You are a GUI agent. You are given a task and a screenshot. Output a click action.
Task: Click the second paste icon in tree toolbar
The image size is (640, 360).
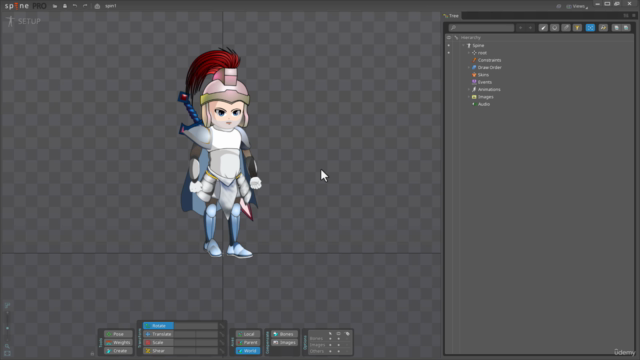point(626,28)
